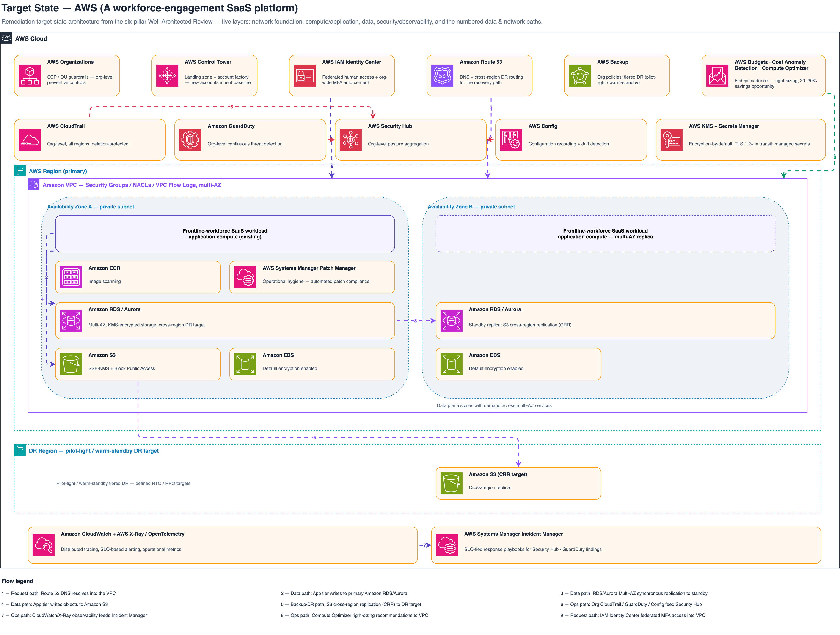Click legend entry 7 about Incident Manager
The width and height of the screenshot is (840, 635).
coord(74,615)
